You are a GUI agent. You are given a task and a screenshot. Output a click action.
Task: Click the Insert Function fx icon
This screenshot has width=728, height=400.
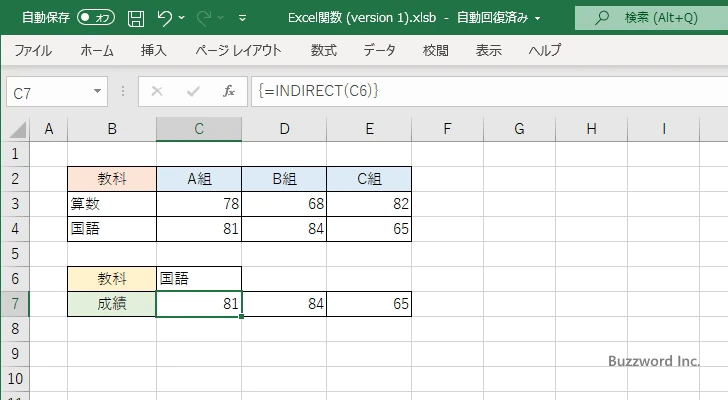point(229,91)
